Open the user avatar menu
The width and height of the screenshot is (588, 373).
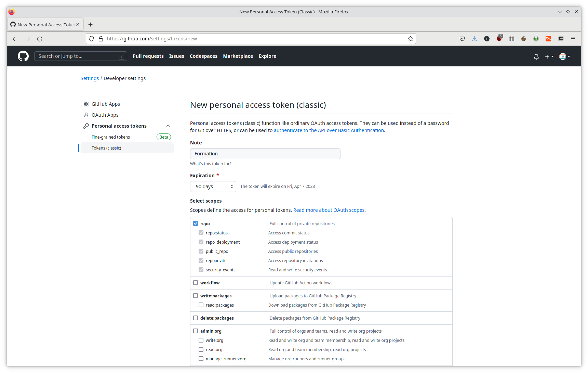(564, 56)
